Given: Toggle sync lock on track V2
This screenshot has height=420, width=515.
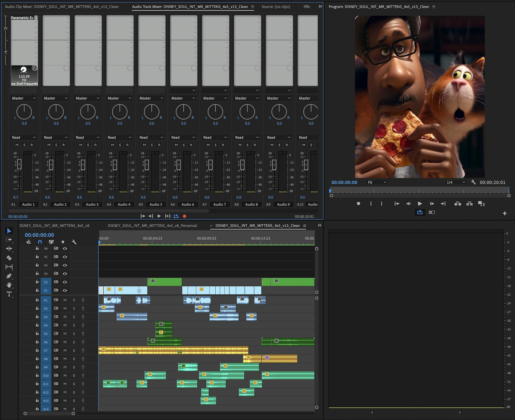Looking at the screenshot, I should point(56,282).
